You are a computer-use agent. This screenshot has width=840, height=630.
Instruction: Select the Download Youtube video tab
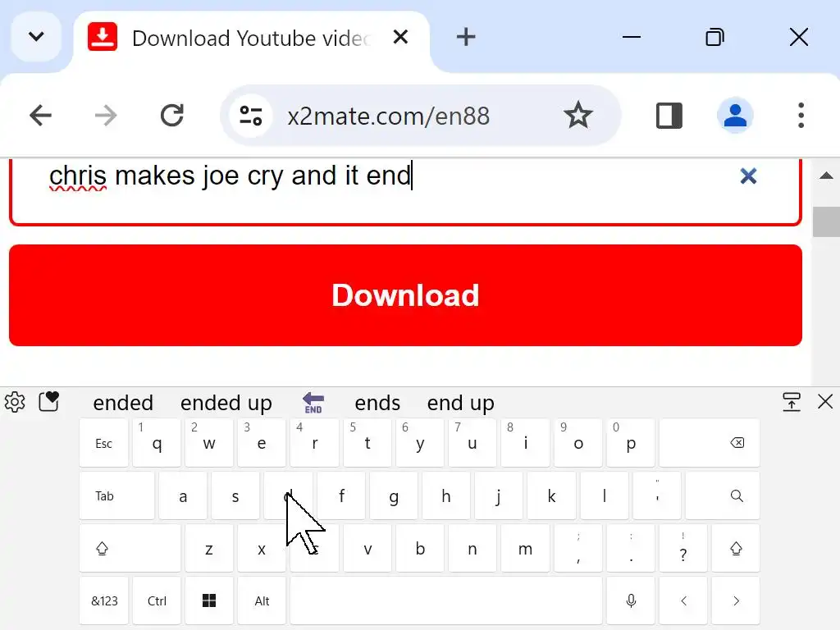(x=250, y=39)
